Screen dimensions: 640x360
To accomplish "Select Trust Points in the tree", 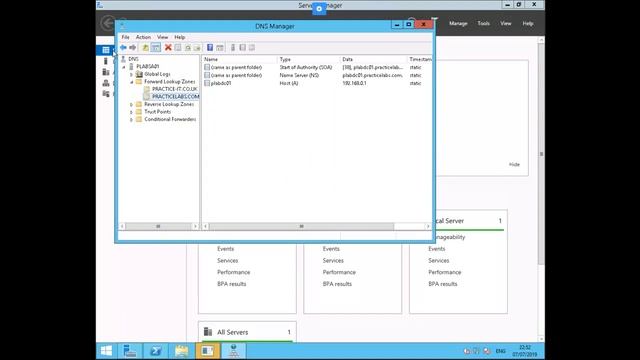I will pos(158,112).
